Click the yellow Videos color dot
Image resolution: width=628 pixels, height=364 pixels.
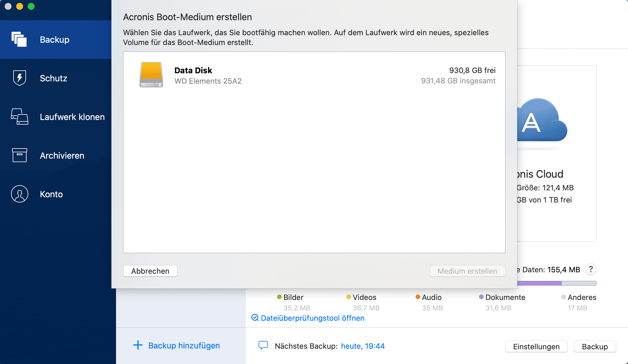pyautogui.click(x=348, y=297)
